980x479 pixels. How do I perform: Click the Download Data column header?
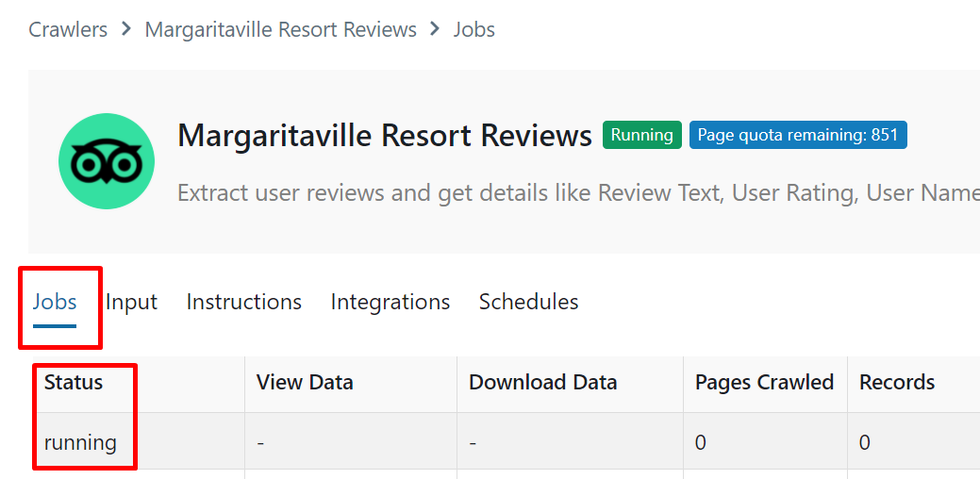pyautogui.click(x=542, y=383)
